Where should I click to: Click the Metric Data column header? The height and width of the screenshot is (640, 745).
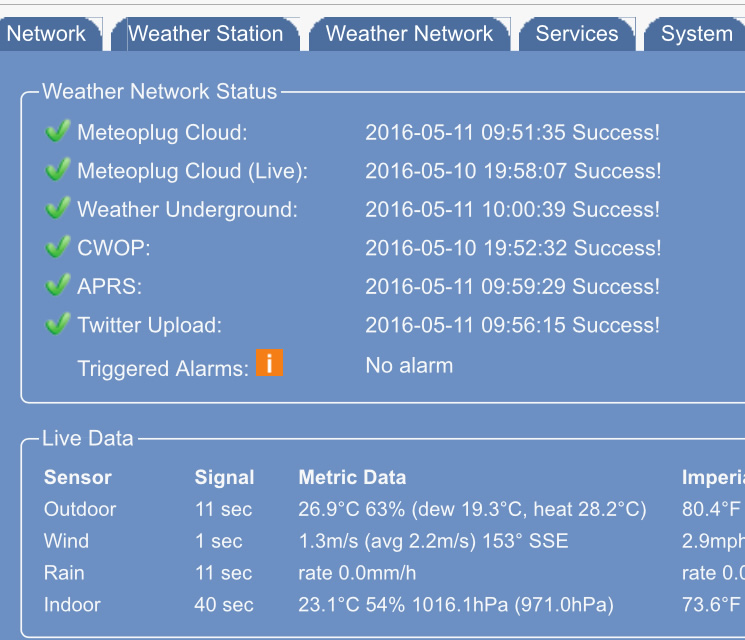point(352,478)
